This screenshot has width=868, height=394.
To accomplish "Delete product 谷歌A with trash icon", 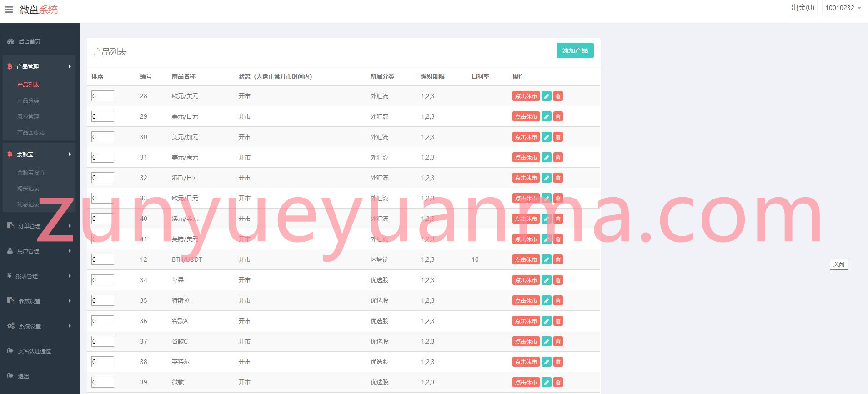I will (x=558, y=321).
